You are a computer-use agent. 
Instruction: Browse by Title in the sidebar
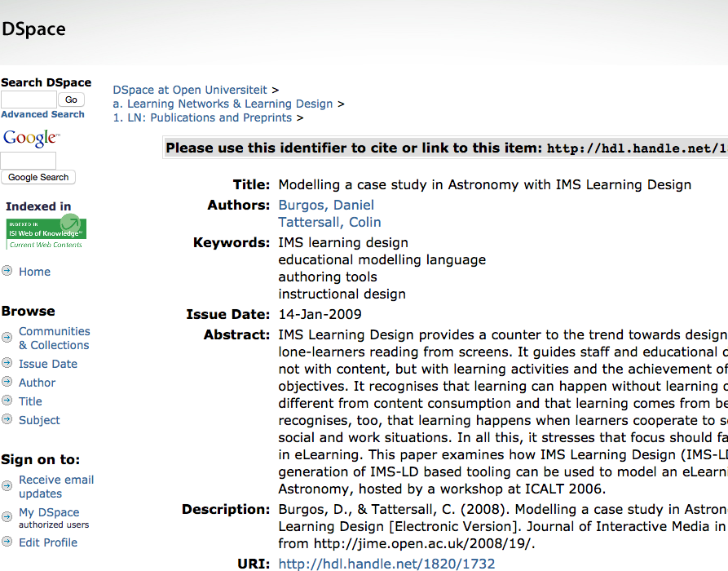30,401
